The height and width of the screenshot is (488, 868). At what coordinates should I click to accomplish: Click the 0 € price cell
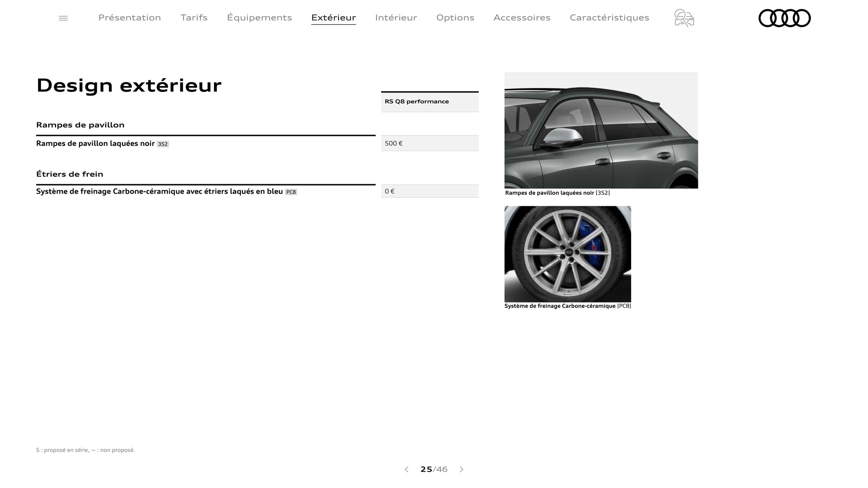pyautogui.click(x=430, y=191)
